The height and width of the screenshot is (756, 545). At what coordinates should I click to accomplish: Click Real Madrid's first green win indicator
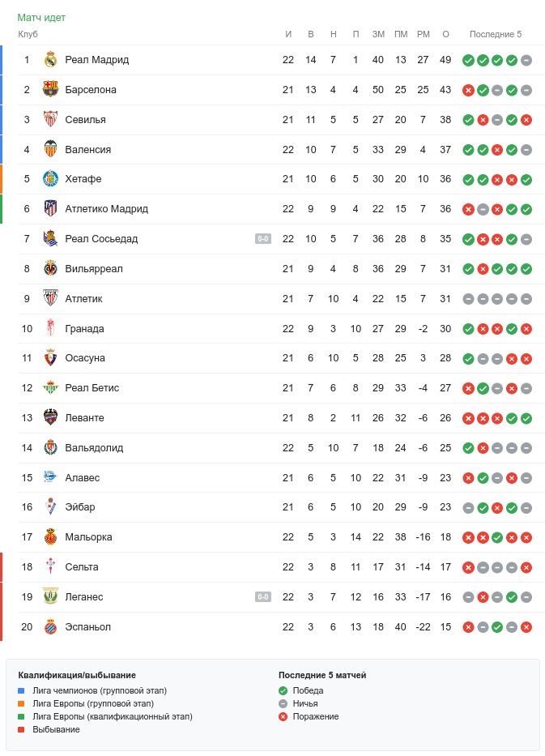click(x=468, y=60)
